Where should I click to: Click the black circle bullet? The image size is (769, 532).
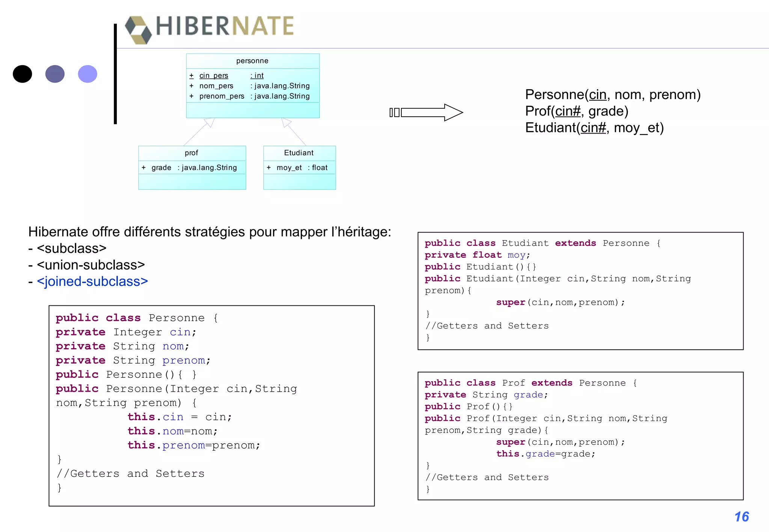23,74
